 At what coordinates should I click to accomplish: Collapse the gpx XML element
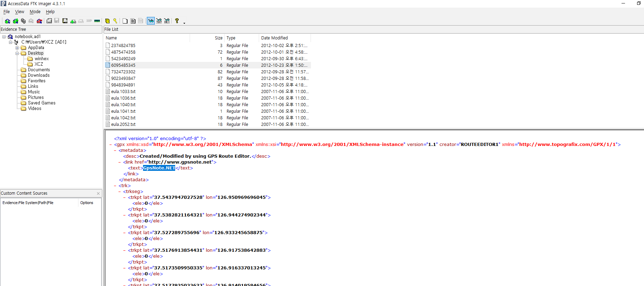coord(111,145)
